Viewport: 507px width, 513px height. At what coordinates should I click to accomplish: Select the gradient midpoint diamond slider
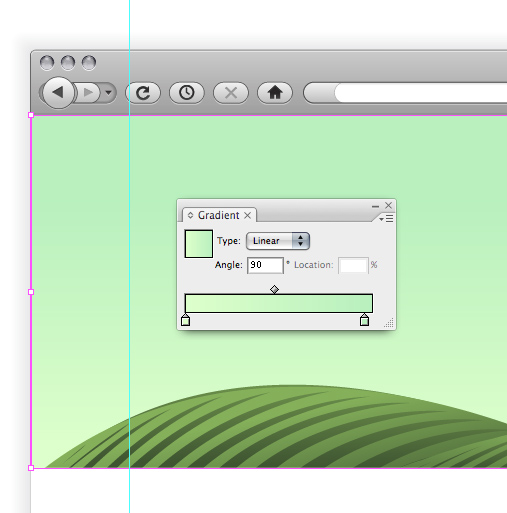tap(274, 289)
